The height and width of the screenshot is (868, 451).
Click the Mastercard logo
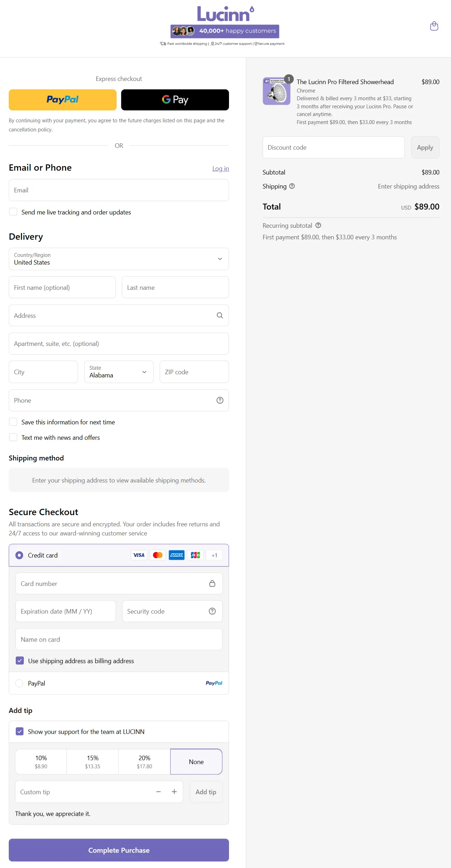(158, 555)
